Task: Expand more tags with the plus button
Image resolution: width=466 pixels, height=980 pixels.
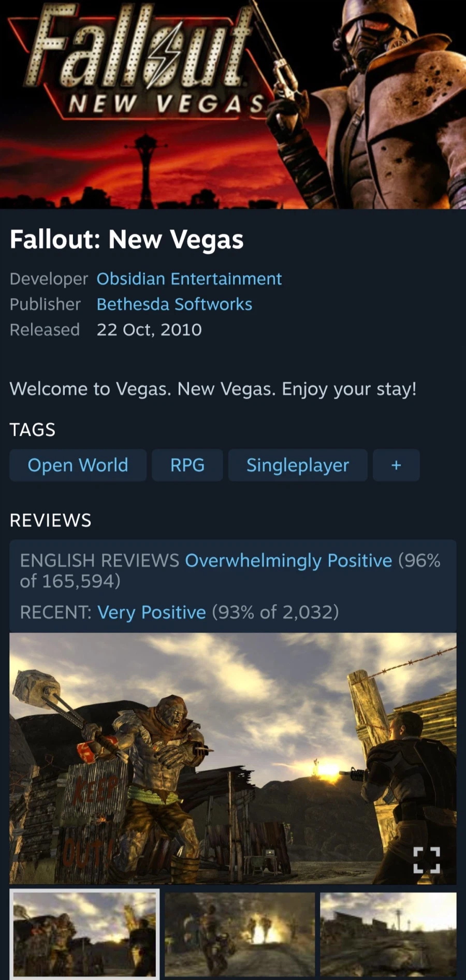Action: click(x=396, y=465)
